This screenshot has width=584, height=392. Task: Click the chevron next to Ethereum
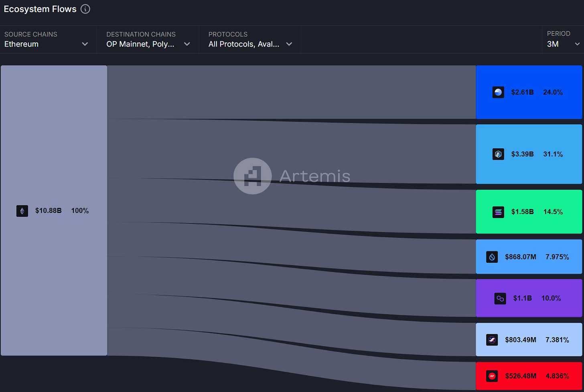85,44
